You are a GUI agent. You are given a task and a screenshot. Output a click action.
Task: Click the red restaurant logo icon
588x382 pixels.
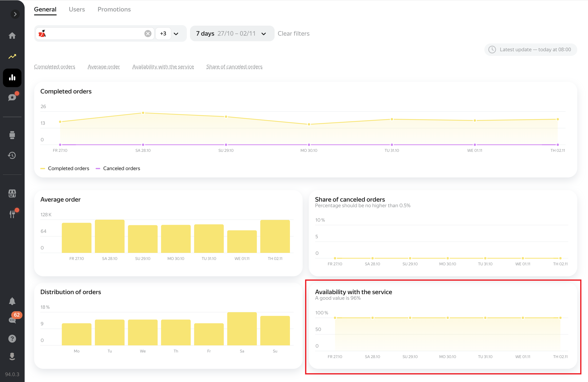coord(42,33)
